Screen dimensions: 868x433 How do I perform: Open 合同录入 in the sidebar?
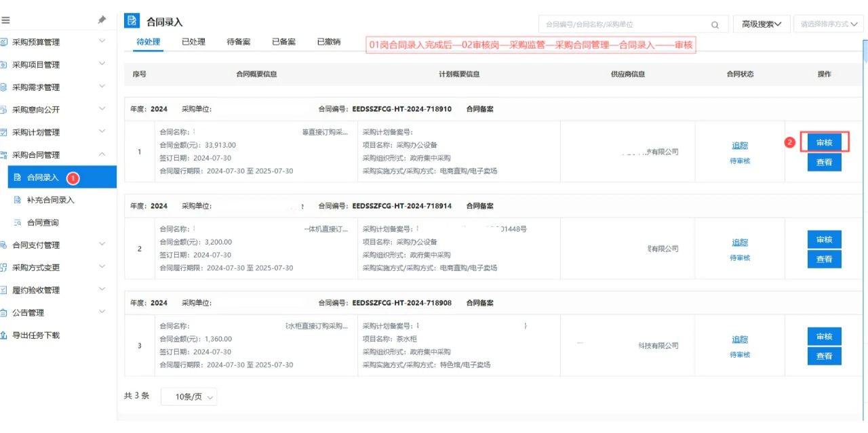[62, 177]
